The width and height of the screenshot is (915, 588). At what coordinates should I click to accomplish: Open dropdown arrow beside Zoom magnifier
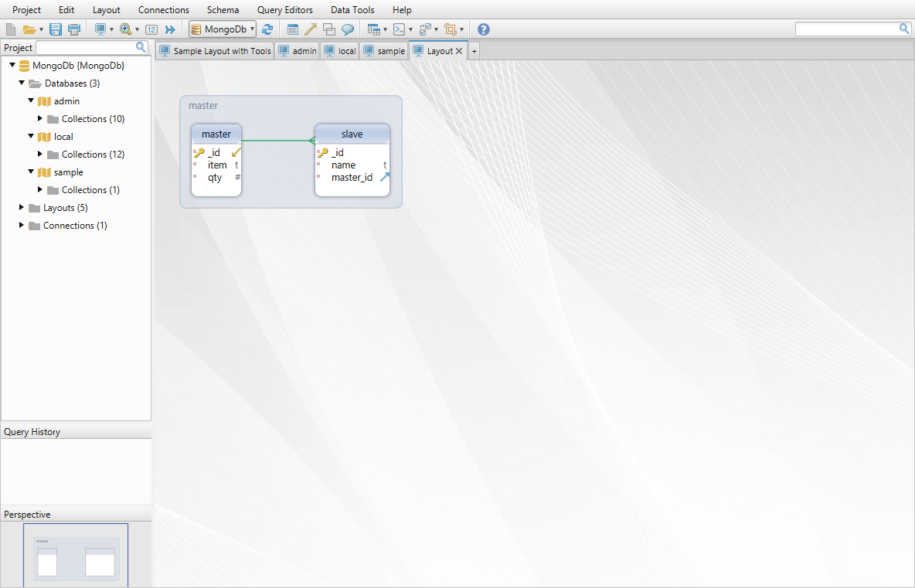[x=137, y=29]
